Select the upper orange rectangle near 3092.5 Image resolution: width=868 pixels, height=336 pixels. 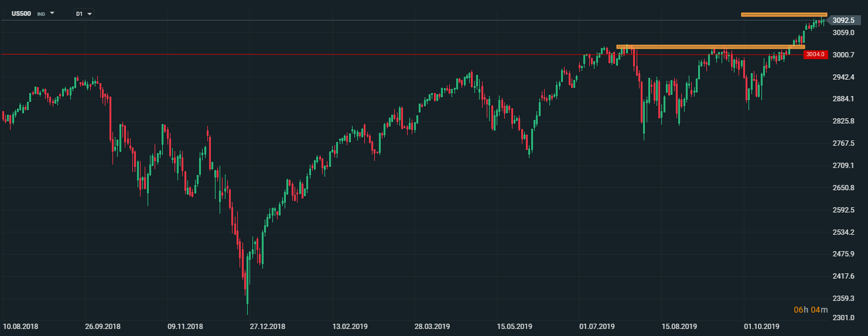point(784,15)
